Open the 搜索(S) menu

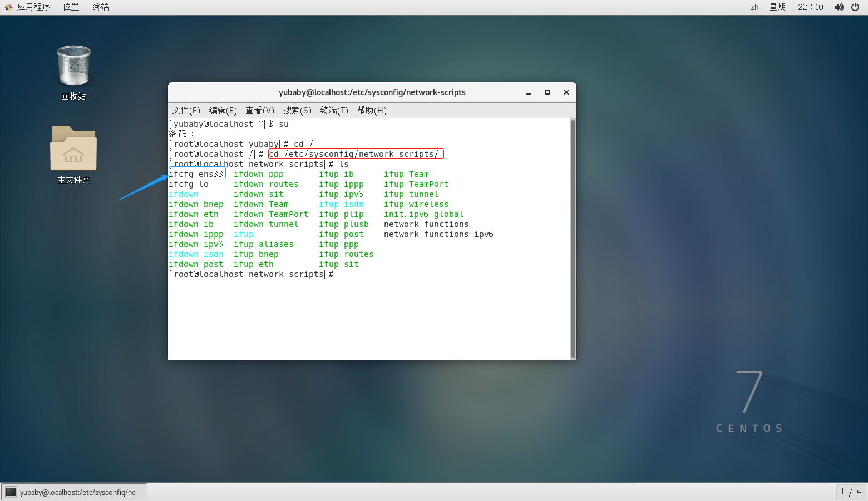tap(297, 110)
